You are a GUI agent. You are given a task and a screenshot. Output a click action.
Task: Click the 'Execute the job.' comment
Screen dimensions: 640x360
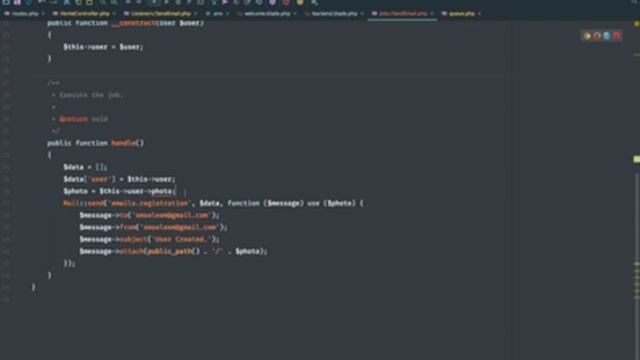click(91, 95)
